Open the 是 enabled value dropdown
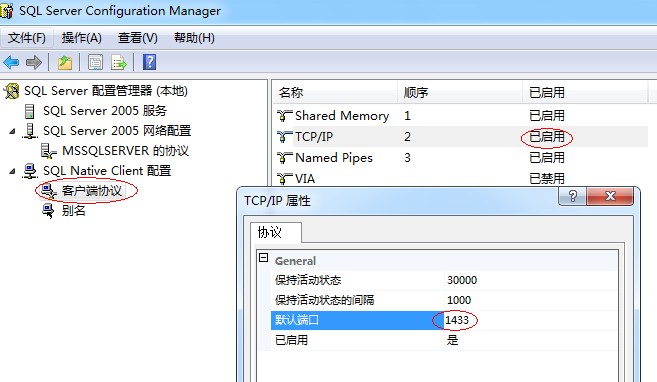Image resolution: width=657 pixels, height=382 pixels. click(x=453, y=340)
